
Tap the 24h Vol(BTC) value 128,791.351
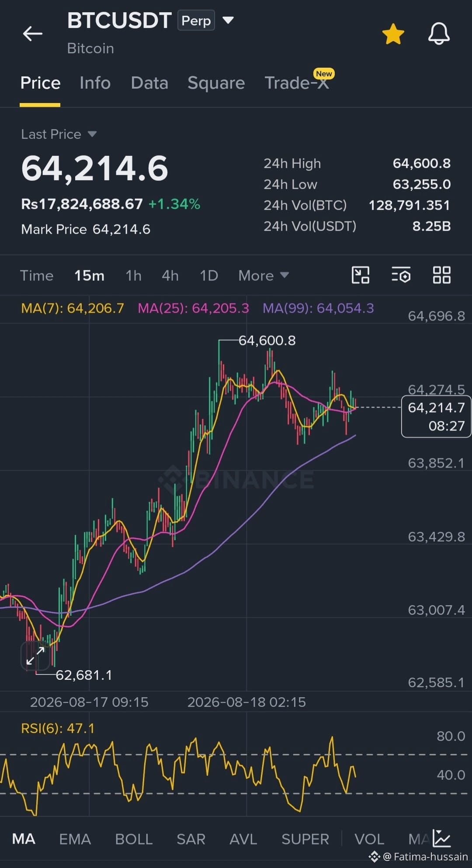tap(410, 205)
